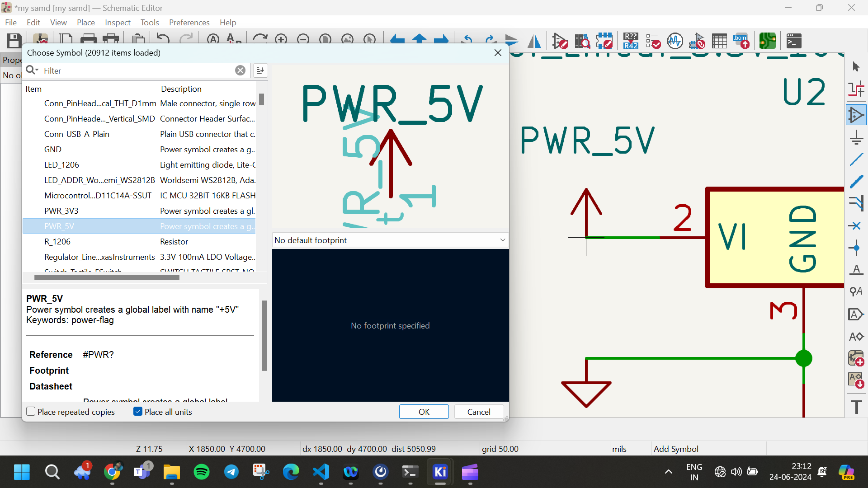Screen dimensions: 868x488
Task: Select the Add Net Label tool
Action: coord(856,270)
